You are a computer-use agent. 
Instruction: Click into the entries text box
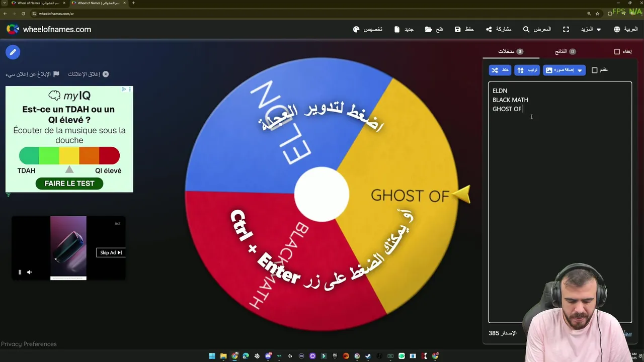coord(560,202)
